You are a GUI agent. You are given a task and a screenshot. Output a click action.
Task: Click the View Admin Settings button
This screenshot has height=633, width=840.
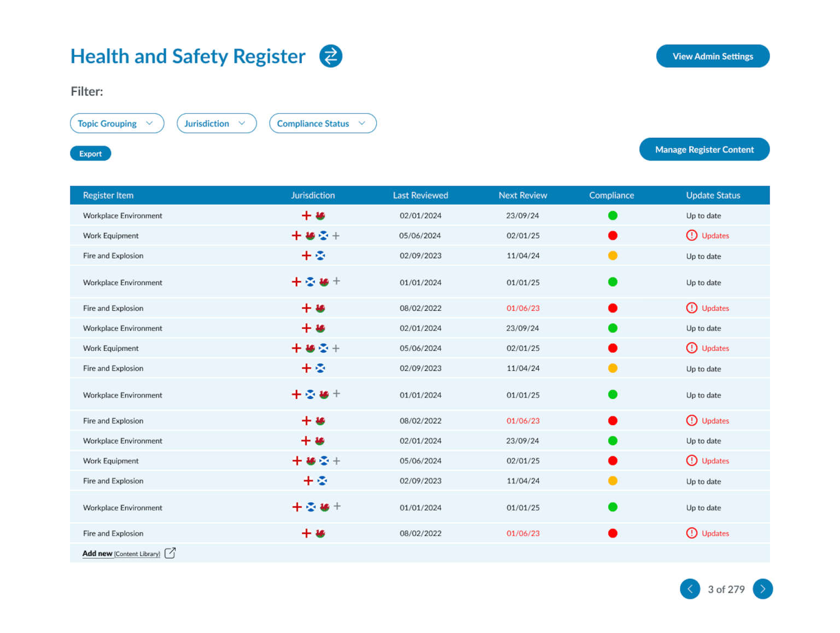coord(712,56)
